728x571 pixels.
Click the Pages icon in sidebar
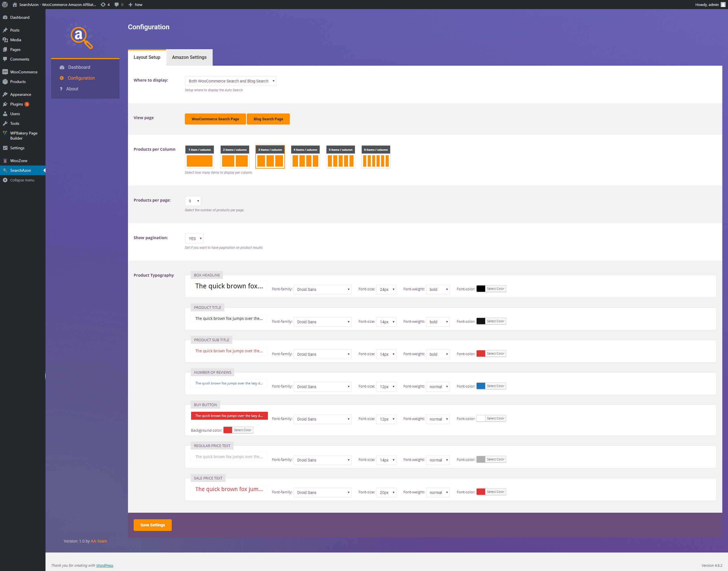click(5, 49)
